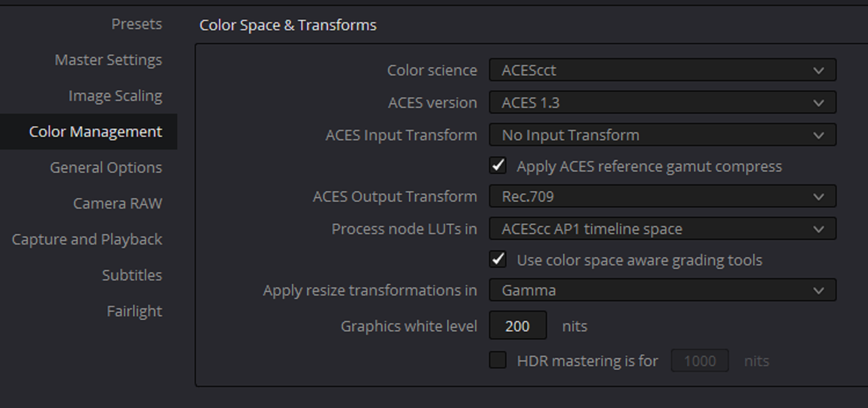This screenshot has width=868, height=408.
Task: Click the Process node LUTs in label
Action: coord(404,229)
